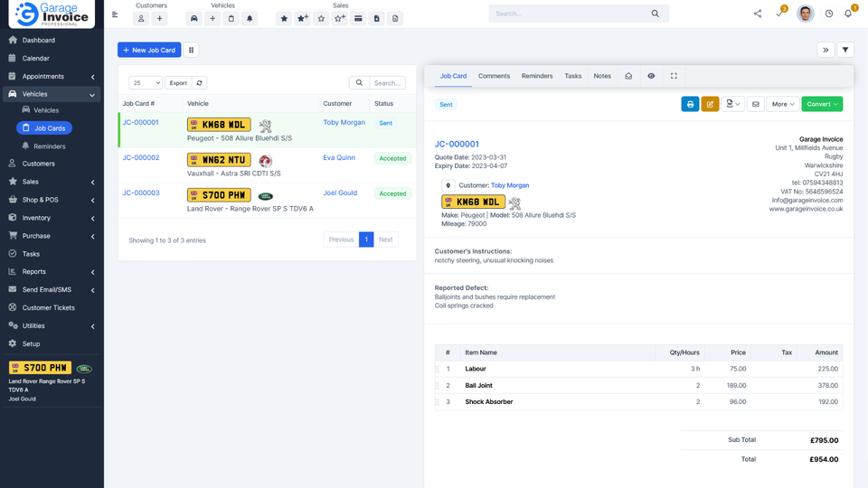Click the job cards table search field
868x488 pixels.
click(387, 82)
